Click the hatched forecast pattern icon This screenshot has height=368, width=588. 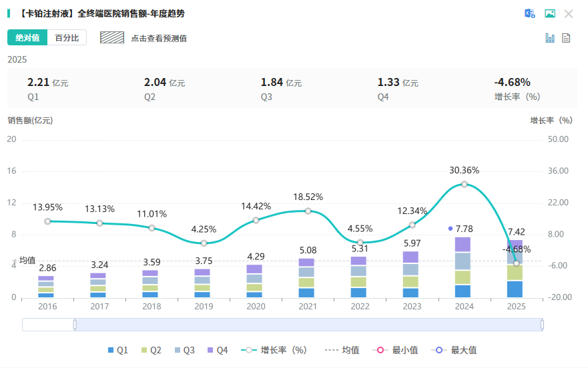click(x=113, y=38)
